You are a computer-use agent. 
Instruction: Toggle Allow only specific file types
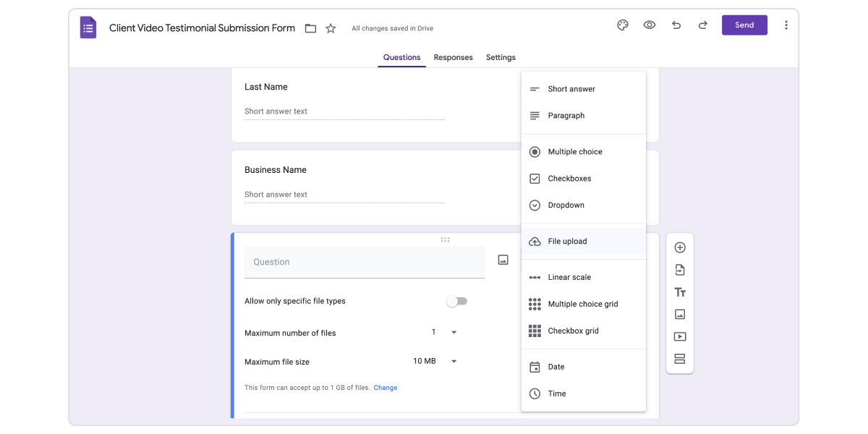coord(456,301)
